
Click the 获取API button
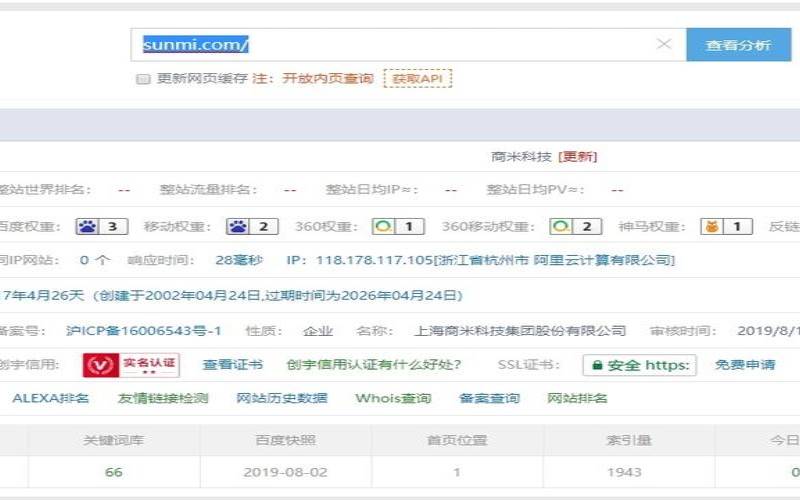417,79
